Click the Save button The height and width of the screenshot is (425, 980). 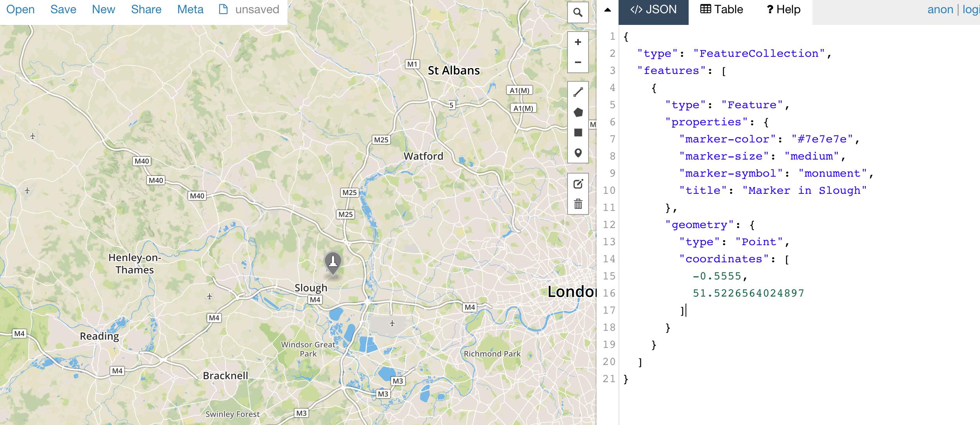63,9
